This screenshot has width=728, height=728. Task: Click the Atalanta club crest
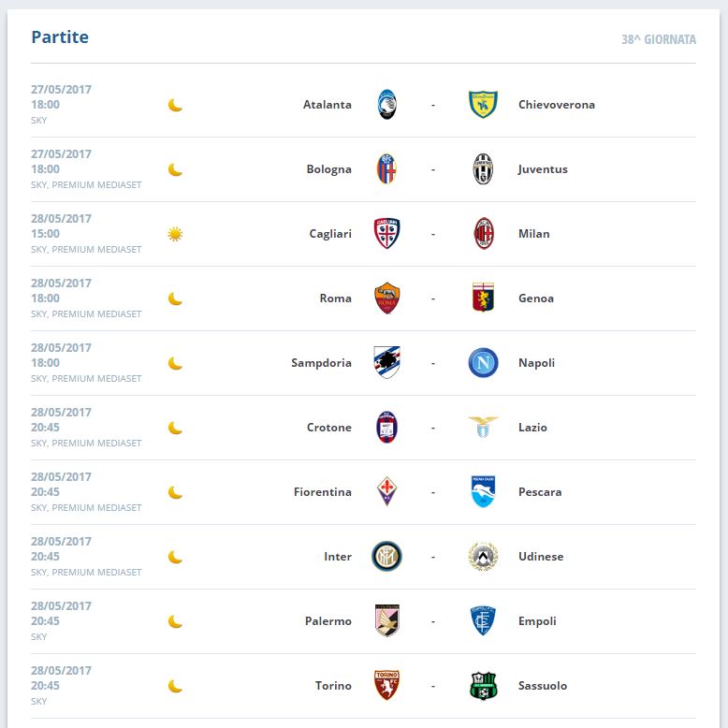tap(386, 105)
